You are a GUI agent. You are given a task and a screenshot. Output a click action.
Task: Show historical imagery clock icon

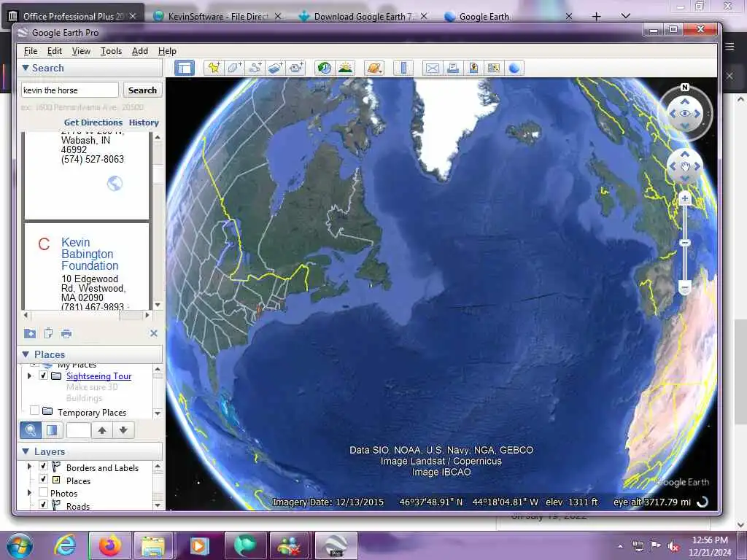pos(325,68)
